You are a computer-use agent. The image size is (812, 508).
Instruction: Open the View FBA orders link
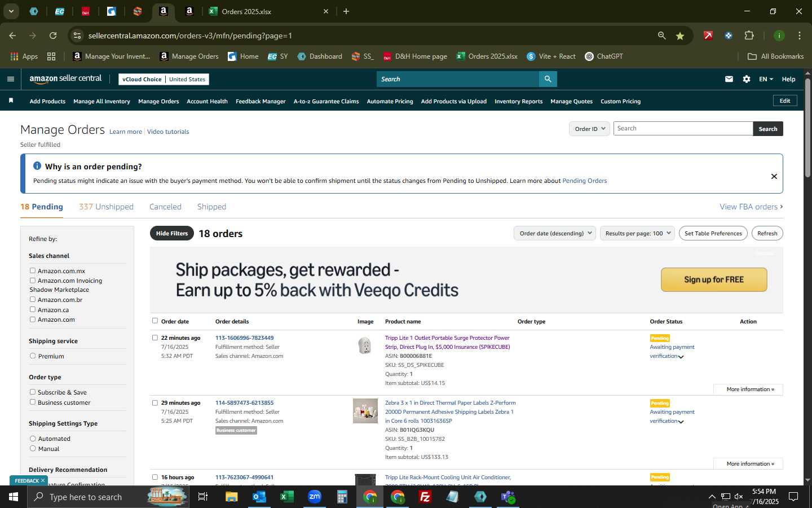(x=751, y=207)
